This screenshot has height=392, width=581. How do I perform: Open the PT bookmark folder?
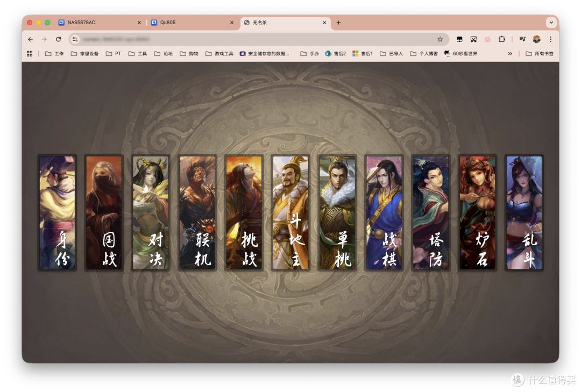tap(114, 54)
